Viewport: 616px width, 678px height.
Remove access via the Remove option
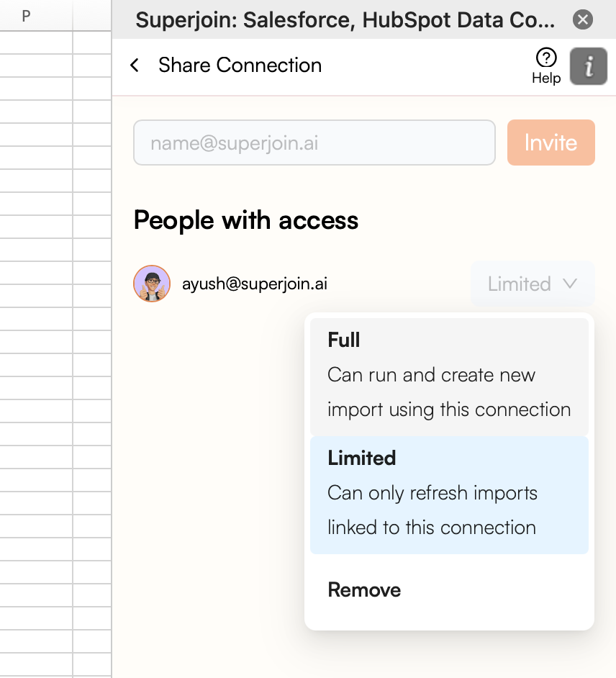coord(449,589)
